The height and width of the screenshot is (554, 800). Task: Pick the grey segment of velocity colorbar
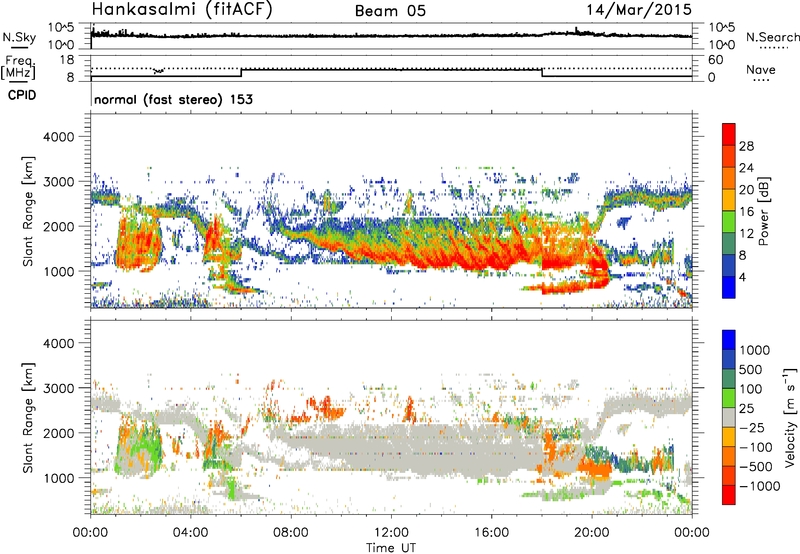(729, 417)
